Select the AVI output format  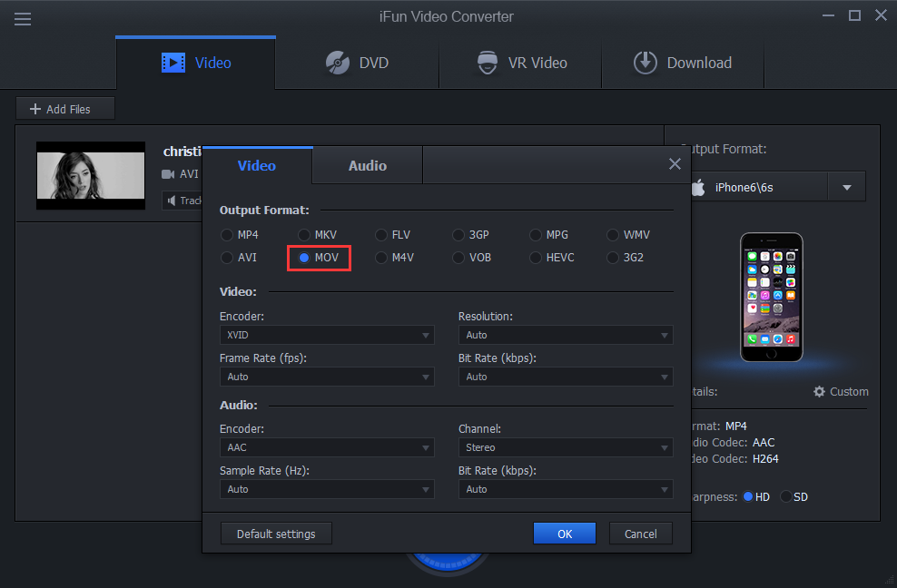coord(239,258)
